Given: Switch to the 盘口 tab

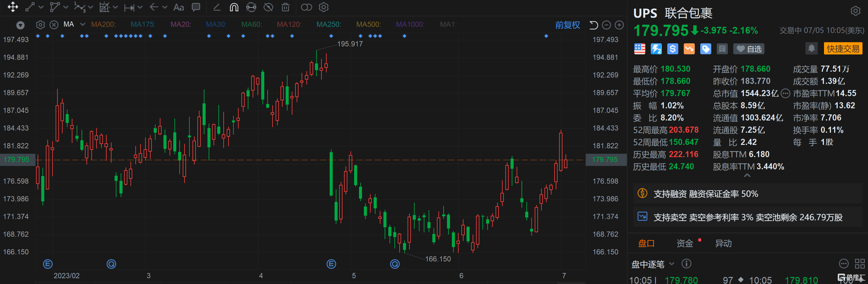Looking at the screenshot, I should click(x=646, y=243).
